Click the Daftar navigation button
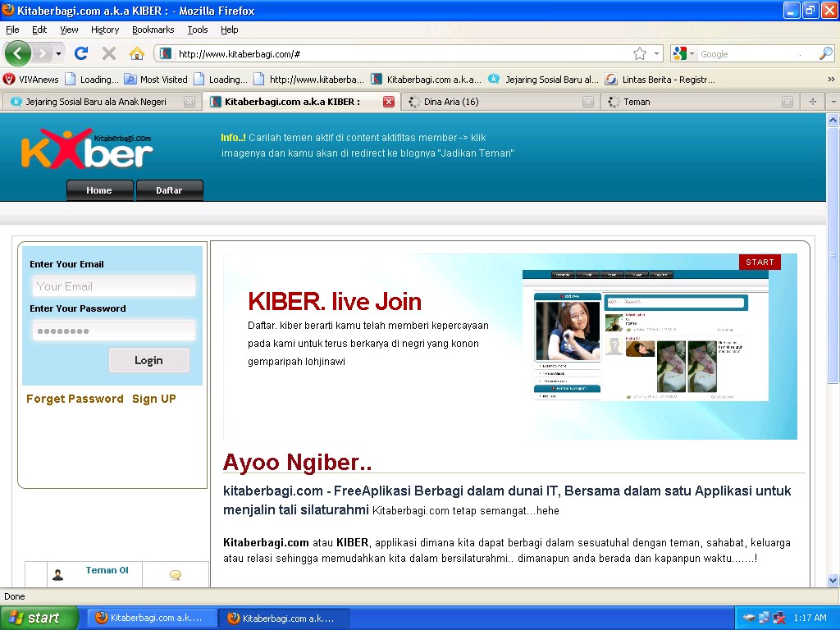This screenshot has height=630, width=840. pos(169,190)
